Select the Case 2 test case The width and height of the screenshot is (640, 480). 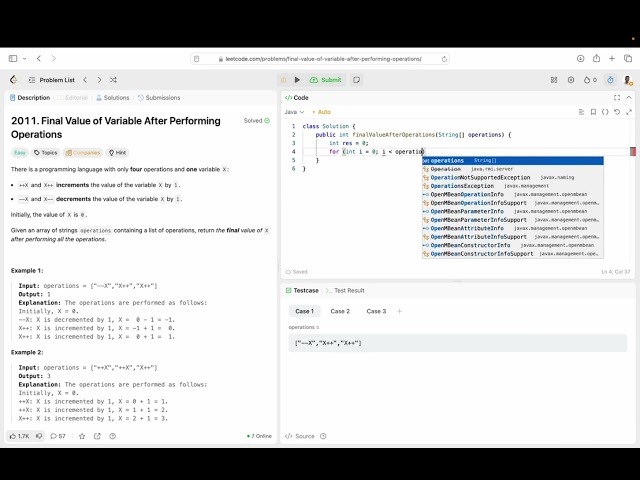[340, 311]
